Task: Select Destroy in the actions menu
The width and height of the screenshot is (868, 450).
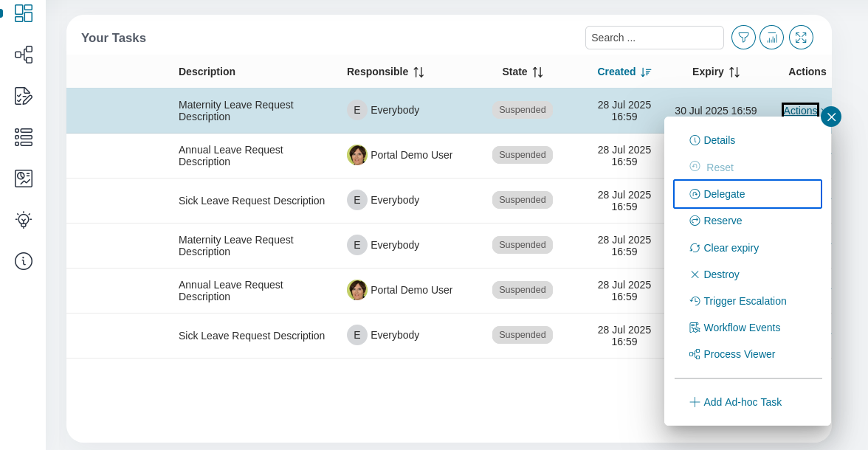Action: (720, 274)
